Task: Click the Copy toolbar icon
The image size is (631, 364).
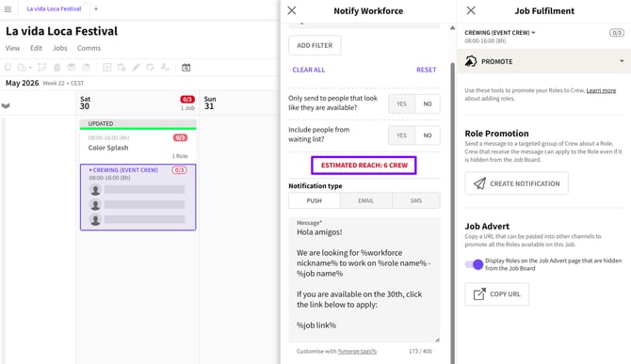Action: pyautogui.click(x=8, y=68)
